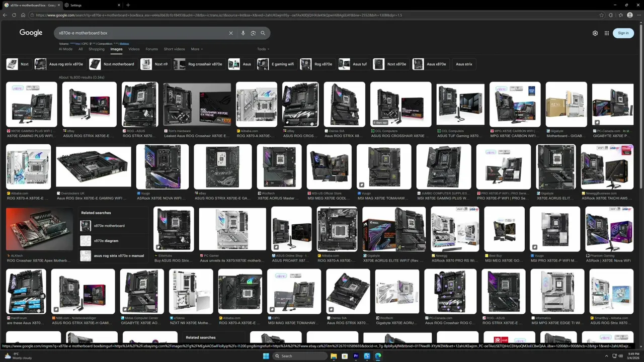Open the Best Buy MSI MEG X870E image

click(x=504, y=229)
